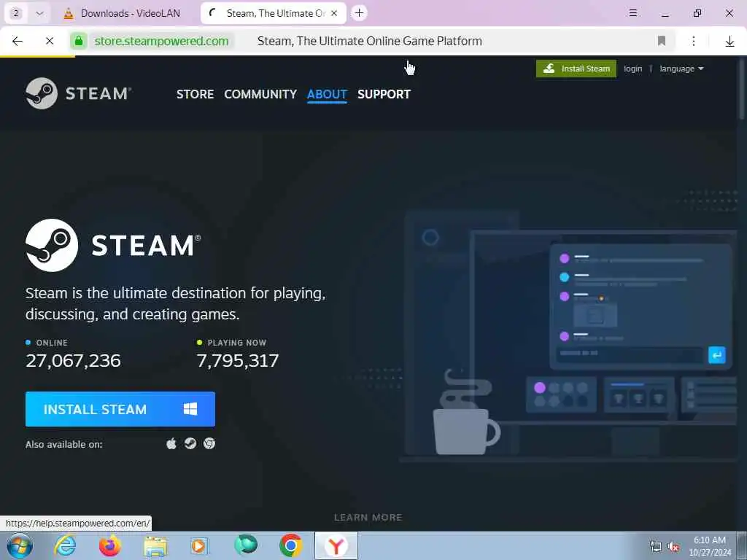Click the LEARN MORE link
Viewport: 747px width, 560px height.
click(368, 517)
